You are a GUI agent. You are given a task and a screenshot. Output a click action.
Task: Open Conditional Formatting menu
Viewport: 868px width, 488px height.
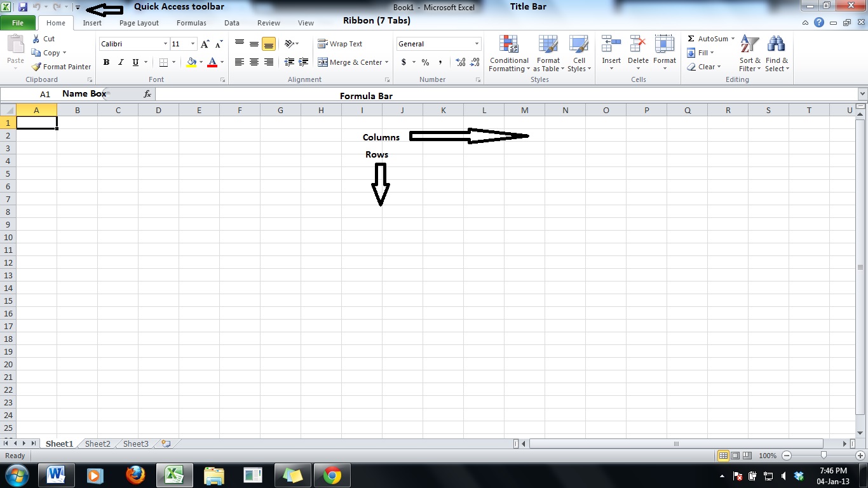(509, 53)
